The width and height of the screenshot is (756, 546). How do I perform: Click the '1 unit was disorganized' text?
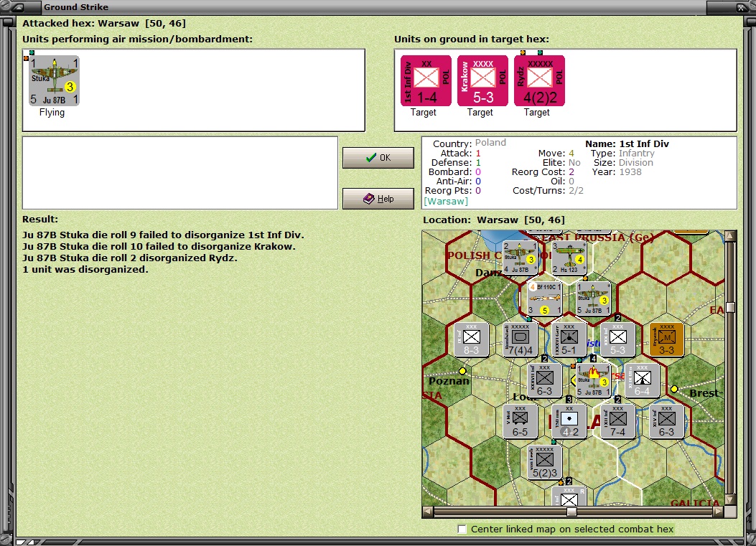click(x=85, y=269)
